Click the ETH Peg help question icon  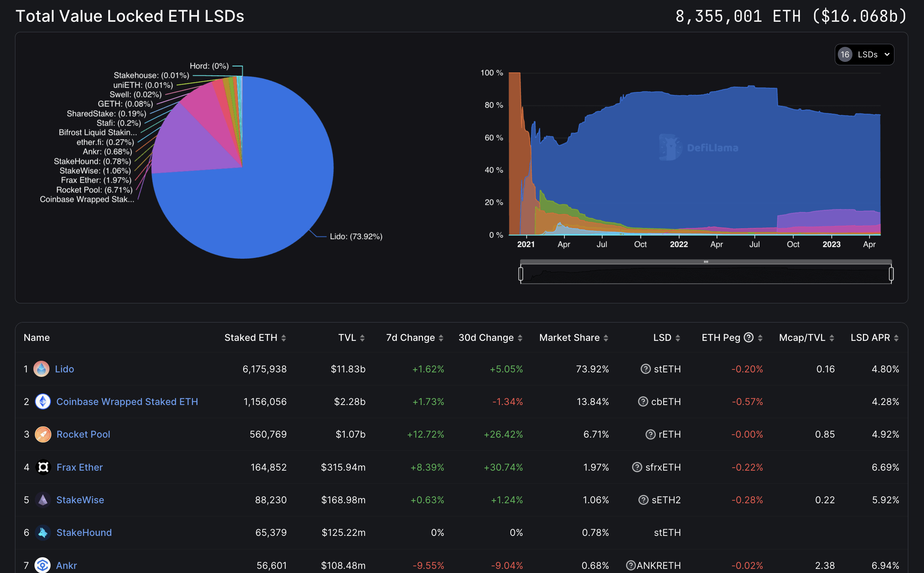(748, 337)
